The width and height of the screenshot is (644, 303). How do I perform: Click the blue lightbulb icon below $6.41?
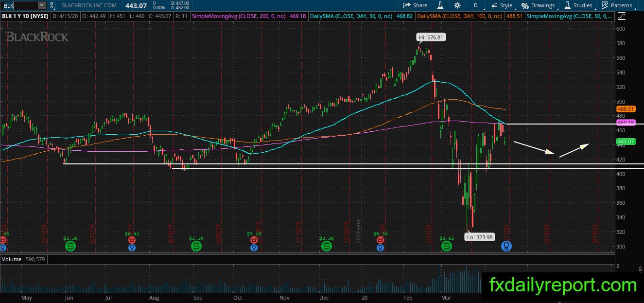[x=132, y=248]
